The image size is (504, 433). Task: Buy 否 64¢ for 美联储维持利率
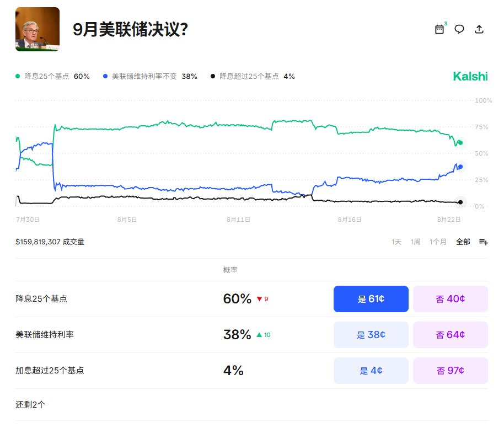[451, 335]
